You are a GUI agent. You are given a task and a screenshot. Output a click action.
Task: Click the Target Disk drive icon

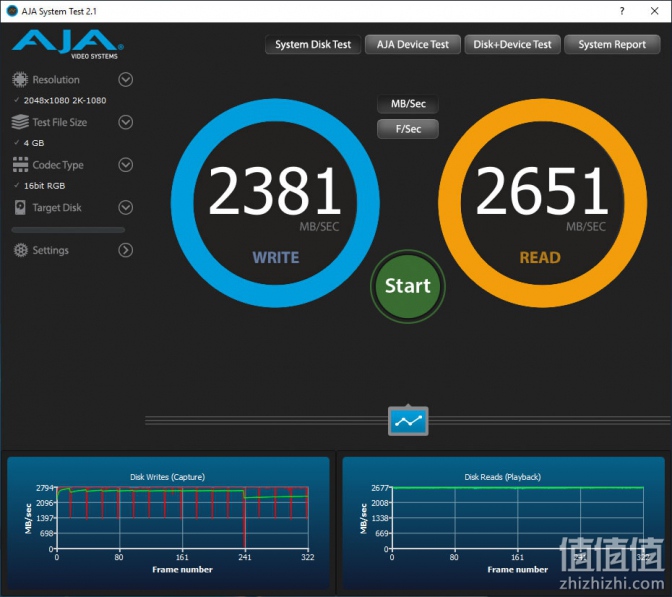click(20, 207)
